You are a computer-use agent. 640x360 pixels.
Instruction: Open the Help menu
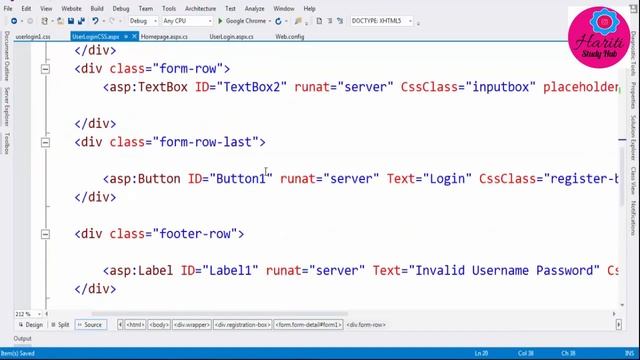309,8
